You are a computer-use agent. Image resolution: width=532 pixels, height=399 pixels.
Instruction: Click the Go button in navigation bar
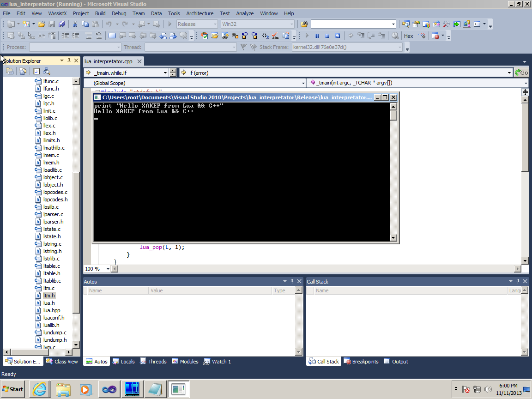[522, 73]
